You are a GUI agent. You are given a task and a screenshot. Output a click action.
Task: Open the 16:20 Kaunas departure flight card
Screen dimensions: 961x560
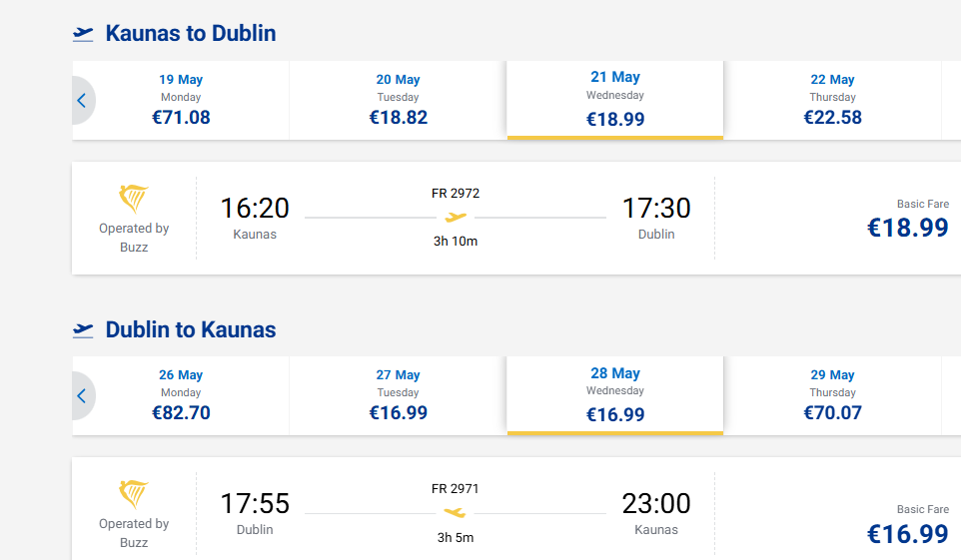pos(516,219)
